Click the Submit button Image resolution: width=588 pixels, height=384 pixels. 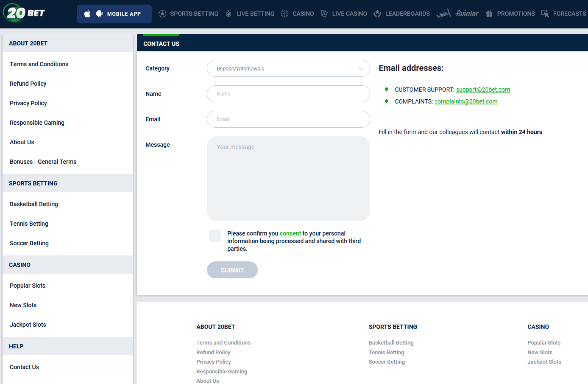click(x=232, y=270)
